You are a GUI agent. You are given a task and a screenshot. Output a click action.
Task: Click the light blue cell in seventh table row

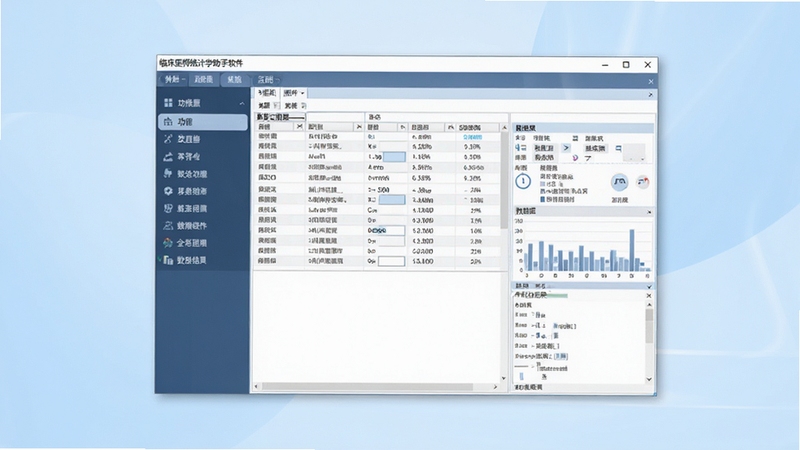click(391, 199)
